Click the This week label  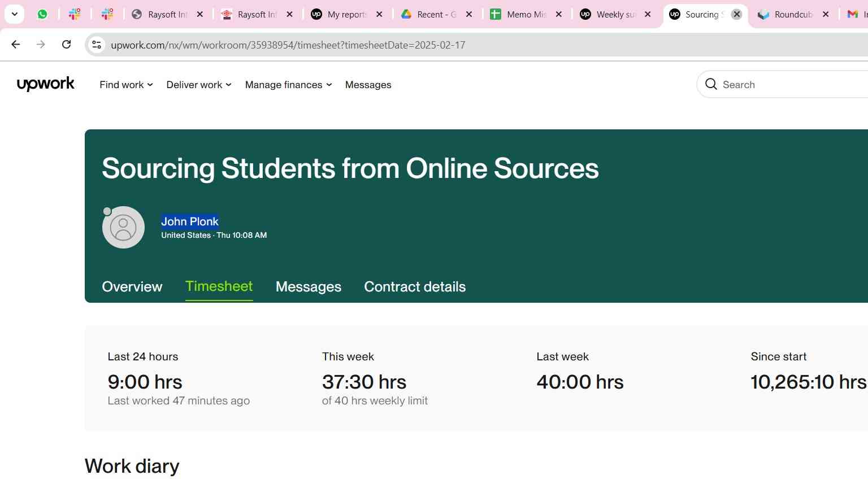(348, 356)
